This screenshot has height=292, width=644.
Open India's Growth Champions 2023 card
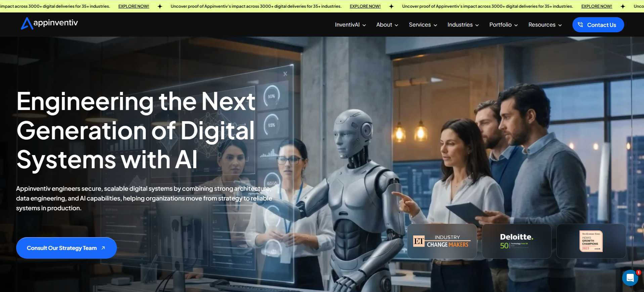click(591, 241)
